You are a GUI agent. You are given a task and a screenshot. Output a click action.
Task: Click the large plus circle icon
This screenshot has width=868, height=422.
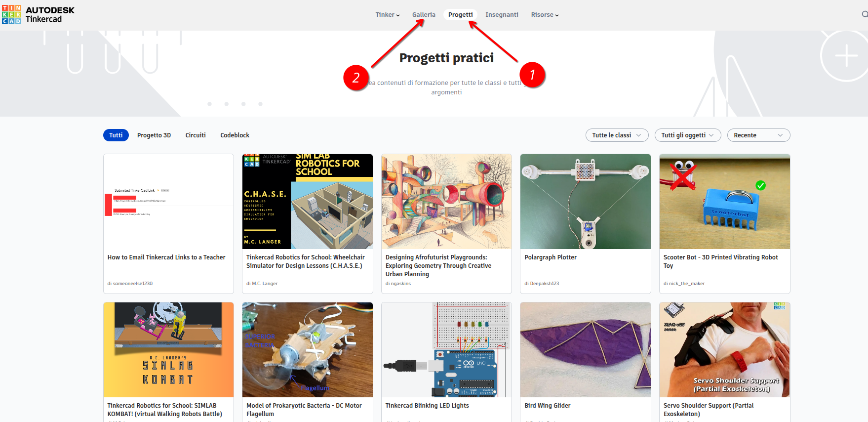846,56
